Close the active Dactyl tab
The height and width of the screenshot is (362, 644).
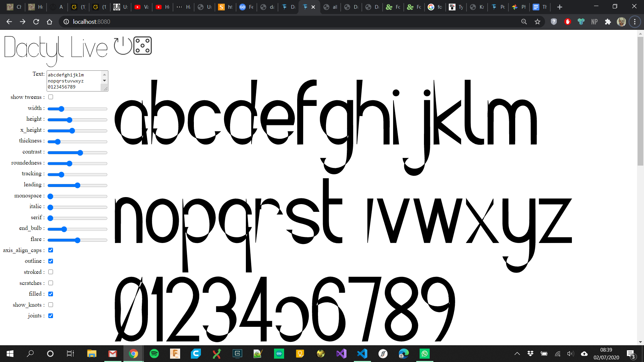pos(313,7)
